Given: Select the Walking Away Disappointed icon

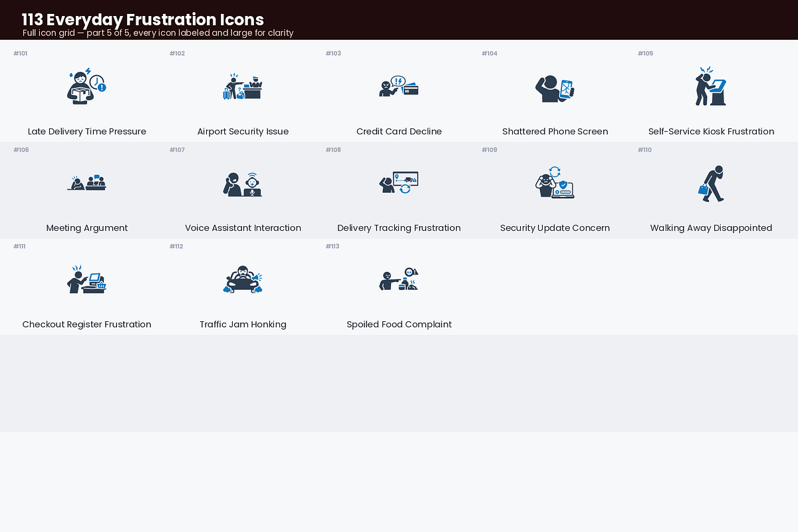Looking at the screenshot, I should coord(712,184).
